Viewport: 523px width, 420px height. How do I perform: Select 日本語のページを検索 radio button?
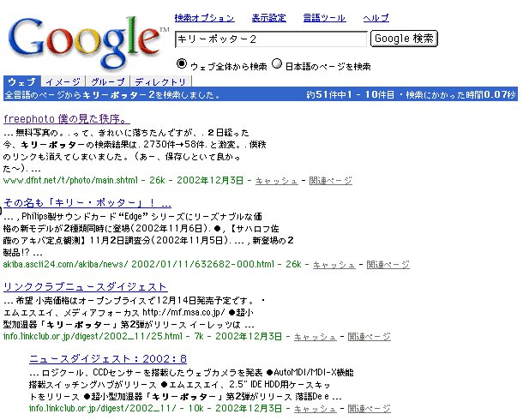pyautogui.click(x=277, y=64)
